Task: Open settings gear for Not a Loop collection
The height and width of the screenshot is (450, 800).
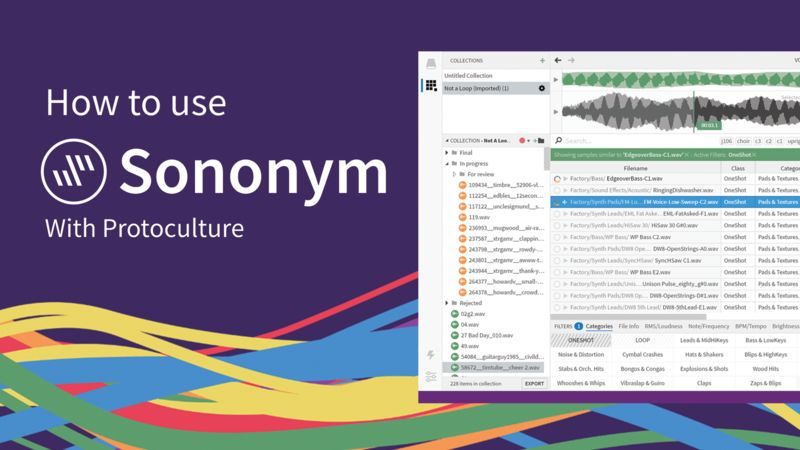Action: pyautogui.click(x=542, y=88)
